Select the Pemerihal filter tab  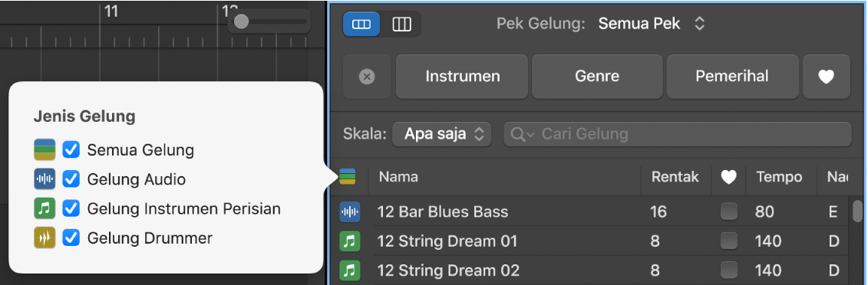(732, 77)
